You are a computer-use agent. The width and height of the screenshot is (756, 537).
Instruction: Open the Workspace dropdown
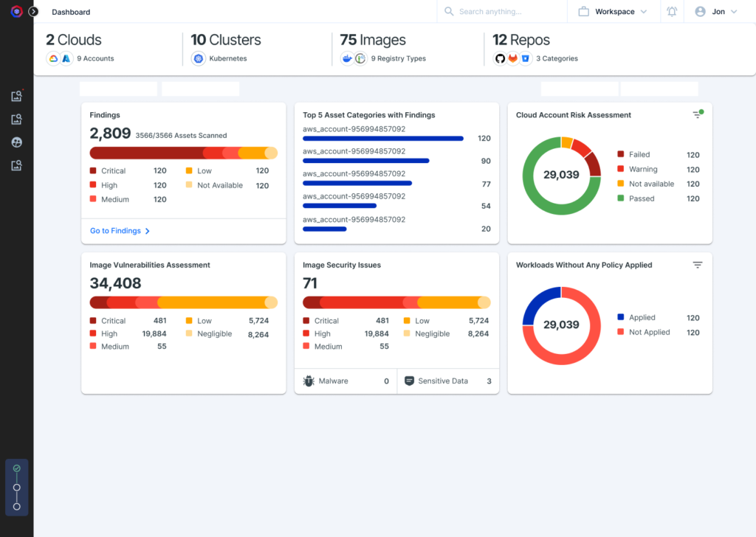click(x=613, y=12)
